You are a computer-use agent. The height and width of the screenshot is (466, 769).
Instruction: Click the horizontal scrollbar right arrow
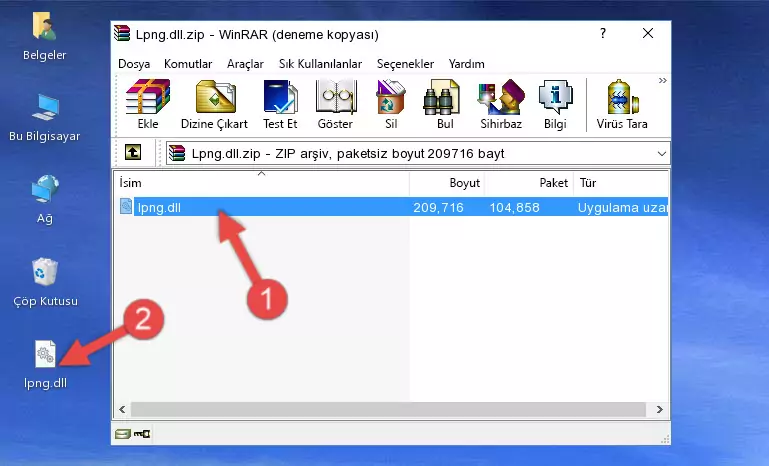[660, 409]
